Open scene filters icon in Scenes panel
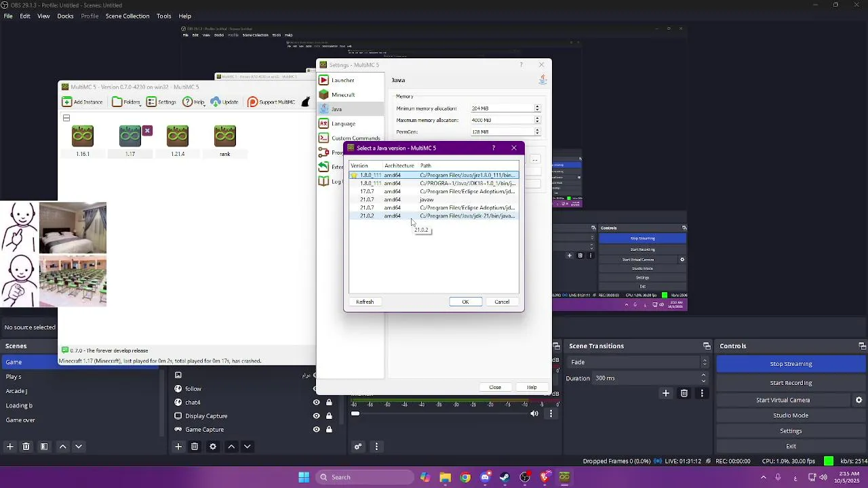The height and width of the screenshot is (488, 868). click(44, 447)
